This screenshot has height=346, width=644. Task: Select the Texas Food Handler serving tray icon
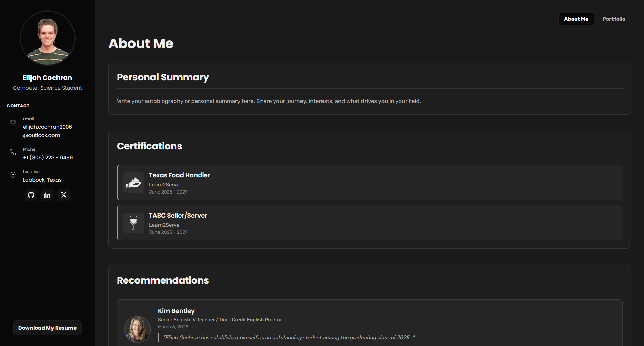click(x=133, y=182)
